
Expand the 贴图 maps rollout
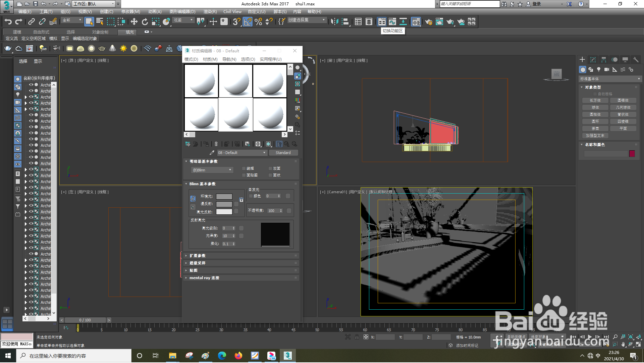241,270
